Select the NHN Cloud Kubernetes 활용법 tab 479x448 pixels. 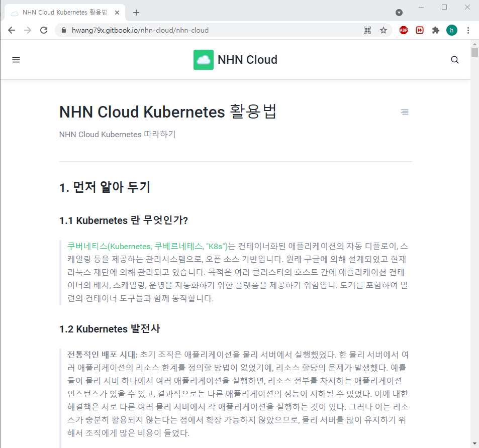coord(64,13)
